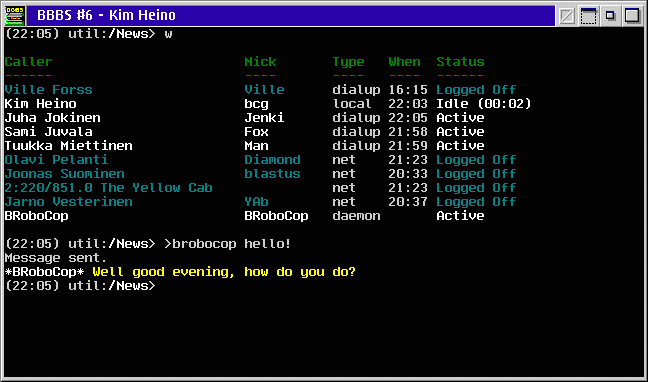Viewport: 648px width, 382px height.
Task: Minimize the BBBS window with the small-square button
Action: (x=610, y=16)
